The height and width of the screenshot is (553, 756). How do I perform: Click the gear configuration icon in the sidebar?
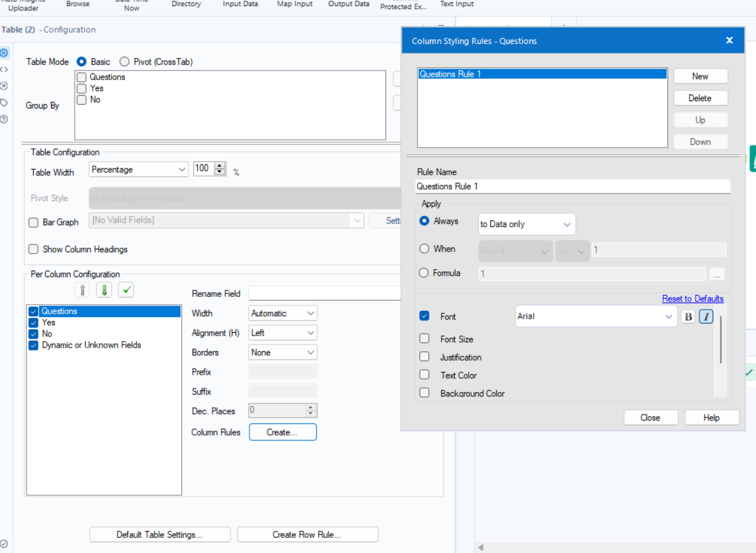point(5,53)
